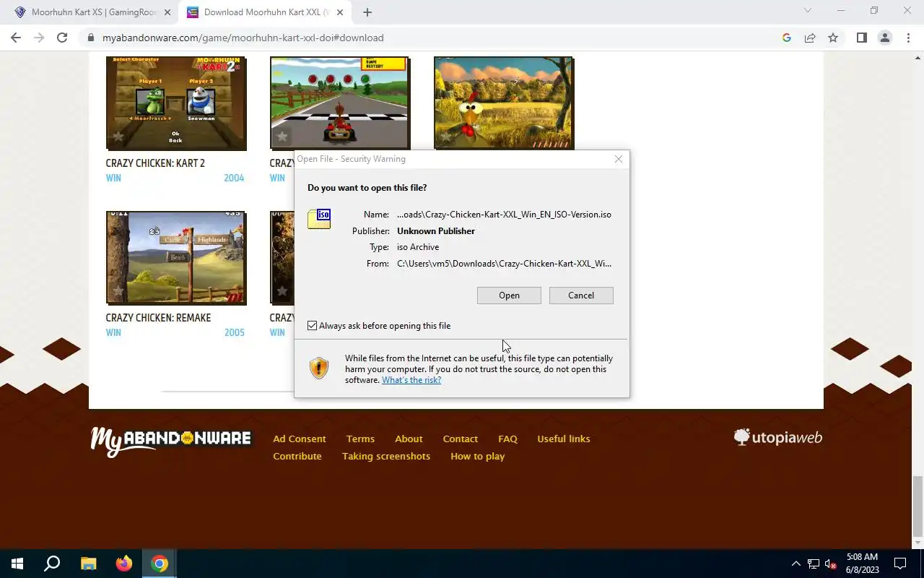Click CRAZY CHICKEN: KART 2 title link
The image size is (924, 578).
(155, 163)
